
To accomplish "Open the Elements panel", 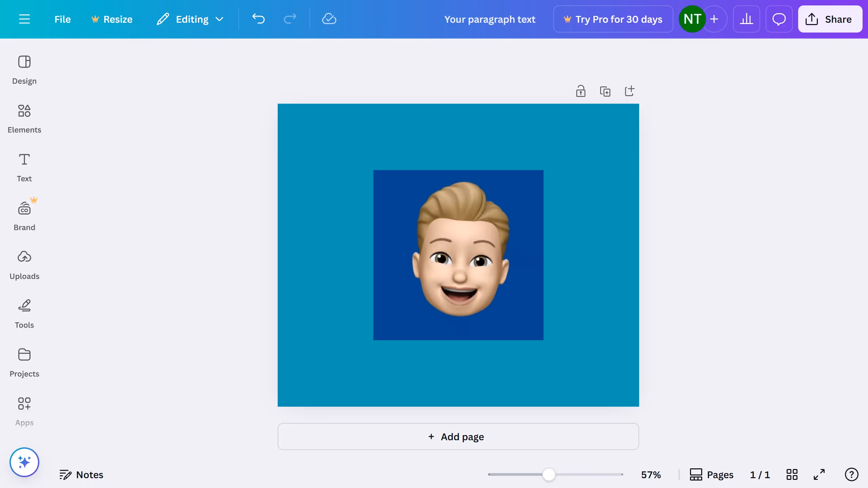I will click(24, 119).
